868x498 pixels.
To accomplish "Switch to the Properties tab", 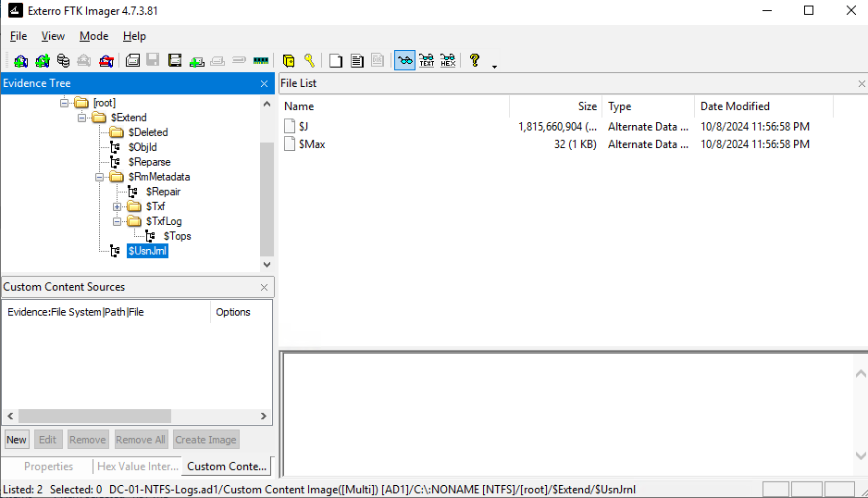I will click(48, 467).
